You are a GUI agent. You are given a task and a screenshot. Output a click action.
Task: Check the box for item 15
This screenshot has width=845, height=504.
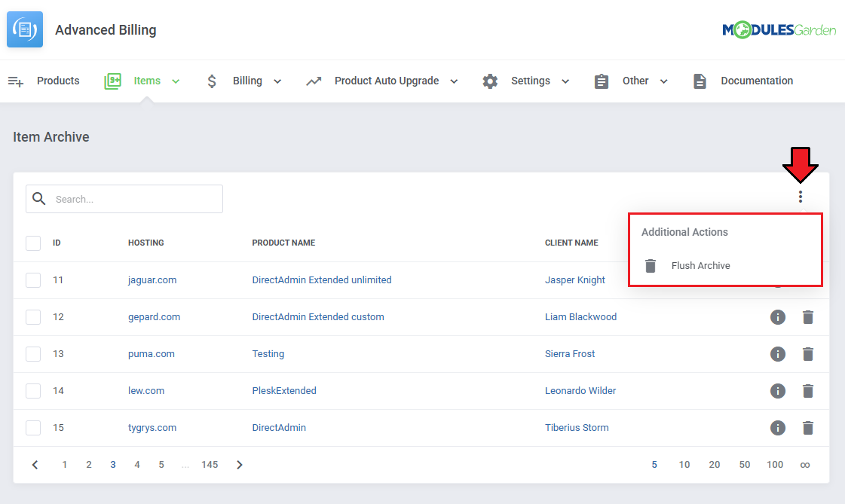(33, 428)
